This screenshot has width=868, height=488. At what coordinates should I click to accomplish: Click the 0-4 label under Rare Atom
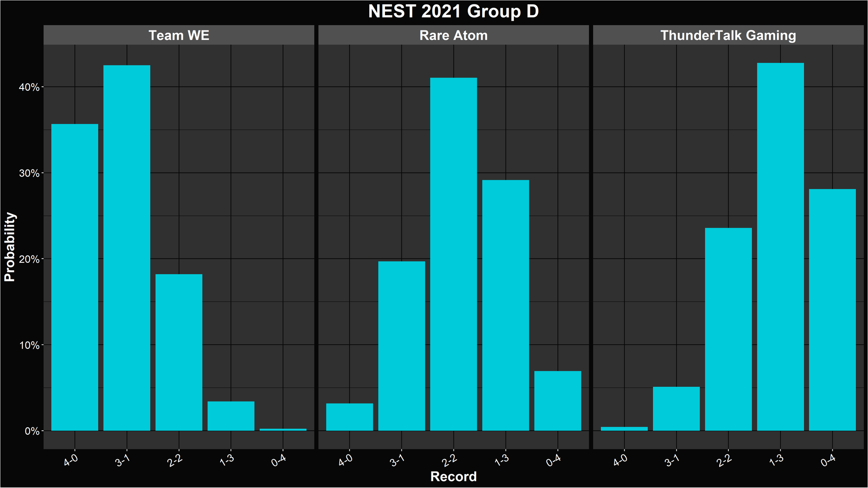(554, 461)
